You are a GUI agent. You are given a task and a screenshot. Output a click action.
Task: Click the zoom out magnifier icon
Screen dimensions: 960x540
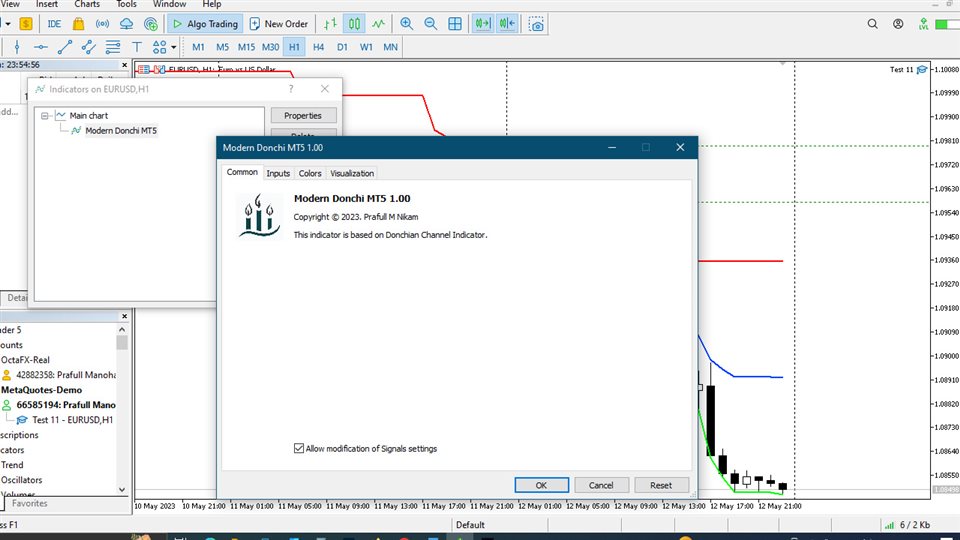(430, 23)
